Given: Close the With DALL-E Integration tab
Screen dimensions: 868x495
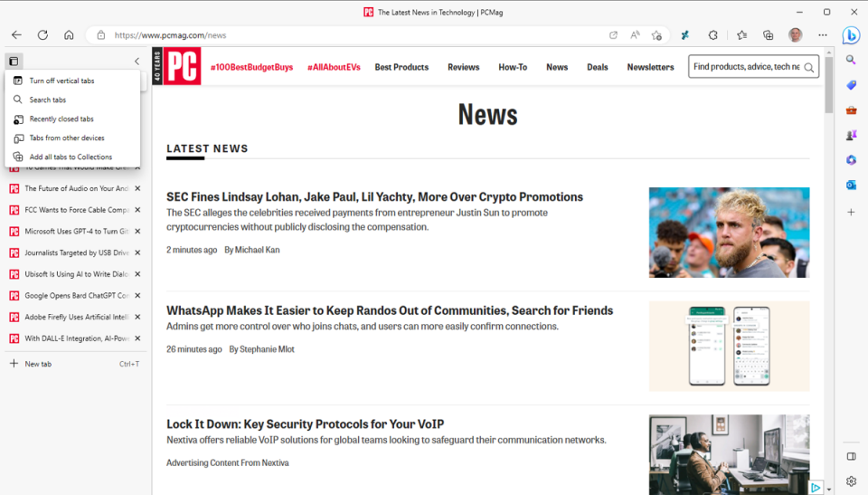Looking at the screenshot, I should pos(137,338).
